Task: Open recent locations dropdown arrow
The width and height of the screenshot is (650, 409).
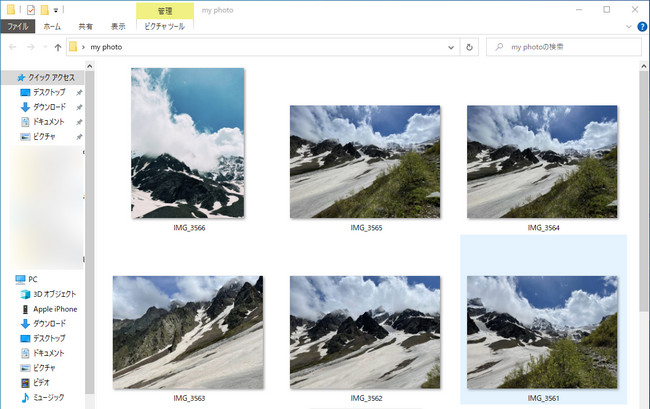Action: tap(45, 47)
